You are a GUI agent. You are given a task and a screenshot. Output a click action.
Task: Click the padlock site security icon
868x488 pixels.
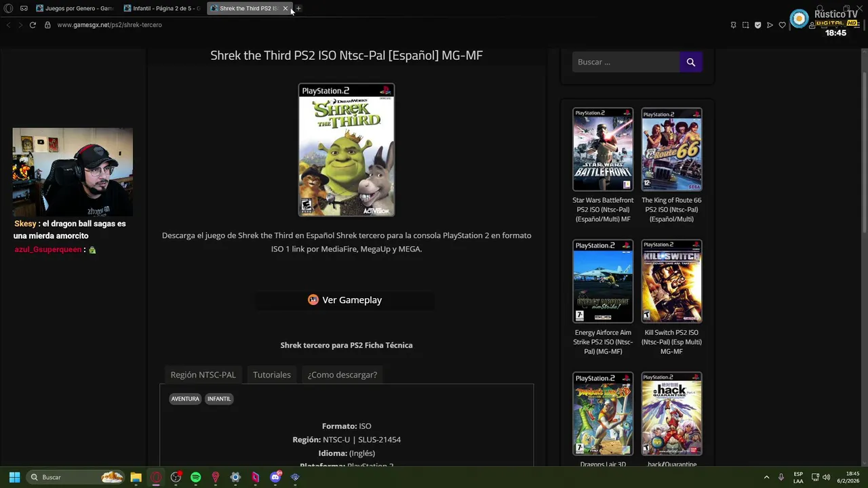[x=47, y=25]
